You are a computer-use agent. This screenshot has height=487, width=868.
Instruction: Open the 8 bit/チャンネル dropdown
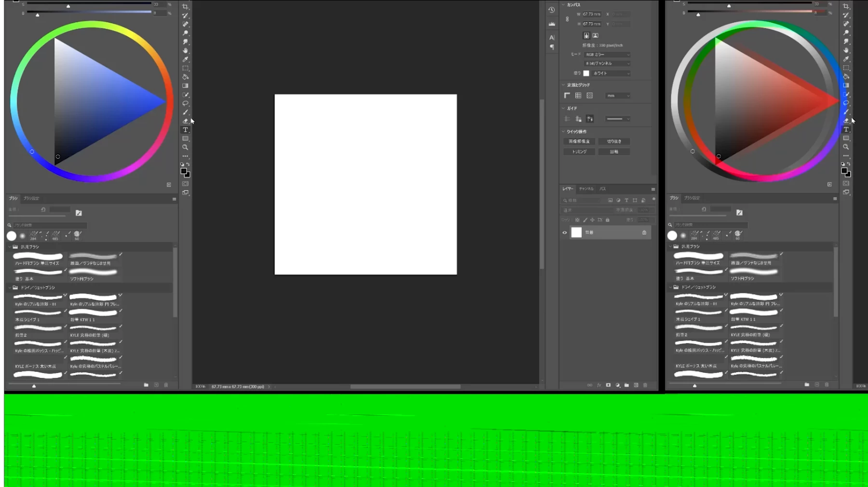[x=607, y=63]
